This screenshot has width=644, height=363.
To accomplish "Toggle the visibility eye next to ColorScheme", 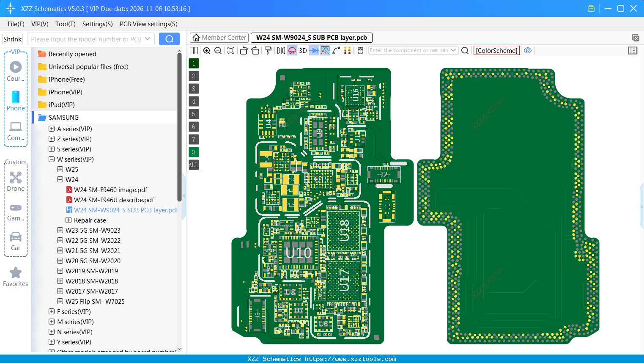I will pos(528,50).
